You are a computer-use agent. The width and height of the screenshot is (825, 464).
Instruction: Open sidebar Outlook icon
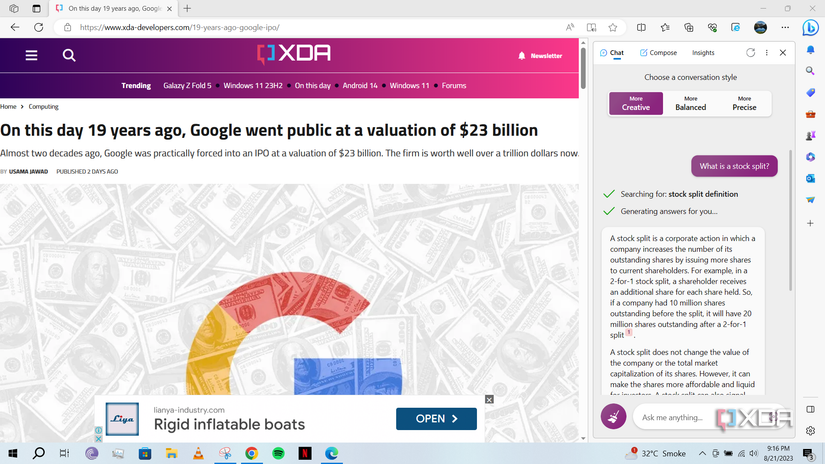pyautogui.click(x=810, y=178)
